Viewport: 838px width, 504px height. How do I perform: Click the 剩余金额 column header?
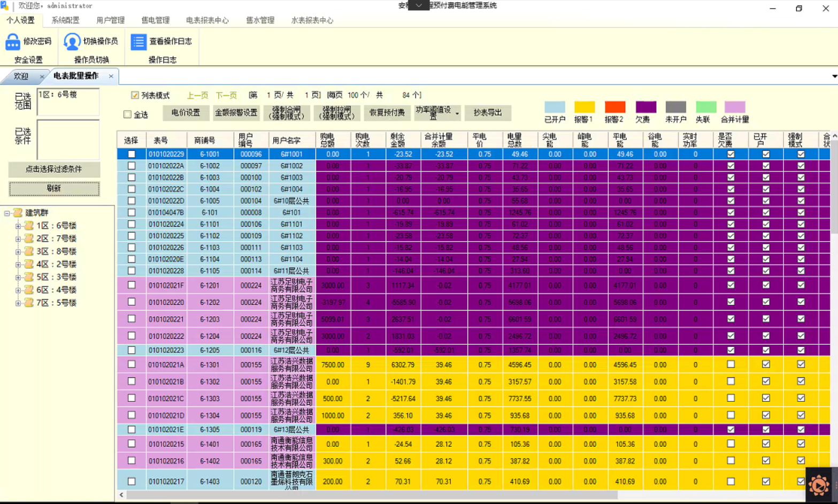[x=402, y=140]
